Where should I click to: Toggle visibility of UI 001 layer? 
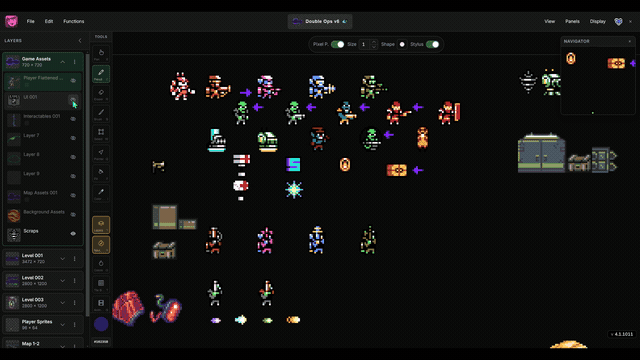(x=73, y=100)
